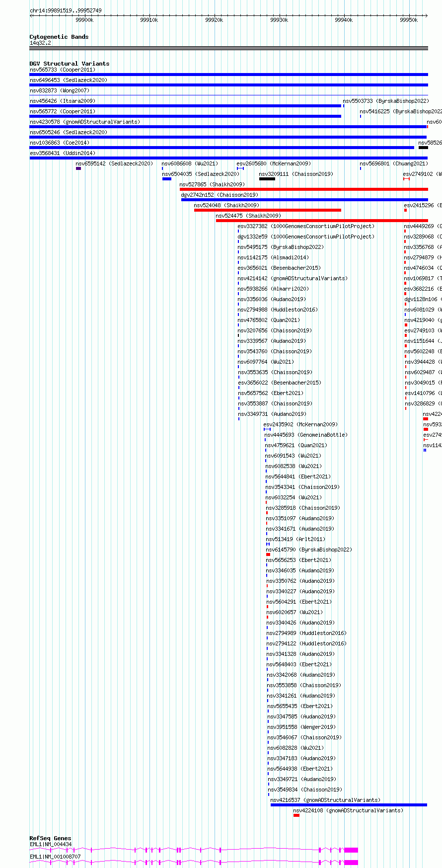Open esv2435902 (McKernan2009) label

click(x=300, y=425)
